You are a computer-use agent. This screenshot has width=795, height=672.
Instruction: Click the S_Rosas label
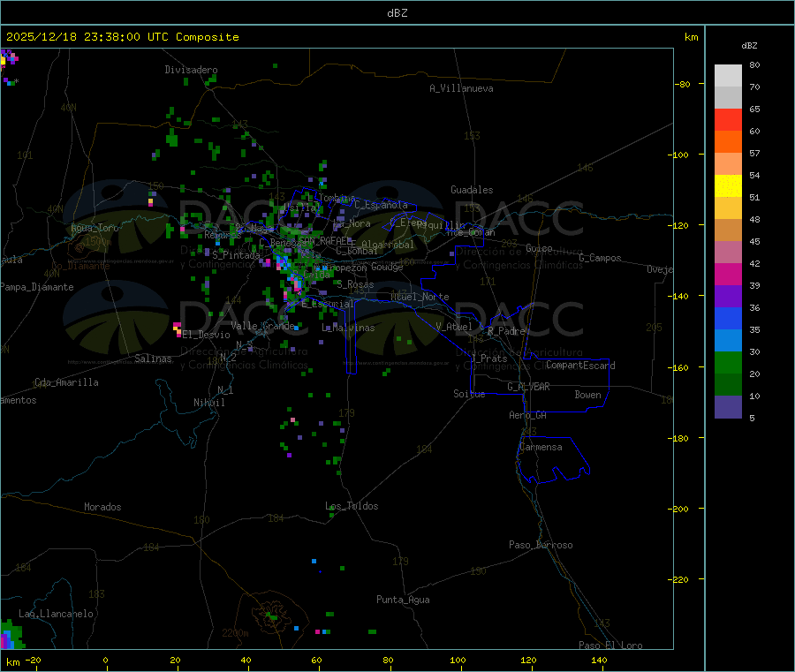coord(355,285)
